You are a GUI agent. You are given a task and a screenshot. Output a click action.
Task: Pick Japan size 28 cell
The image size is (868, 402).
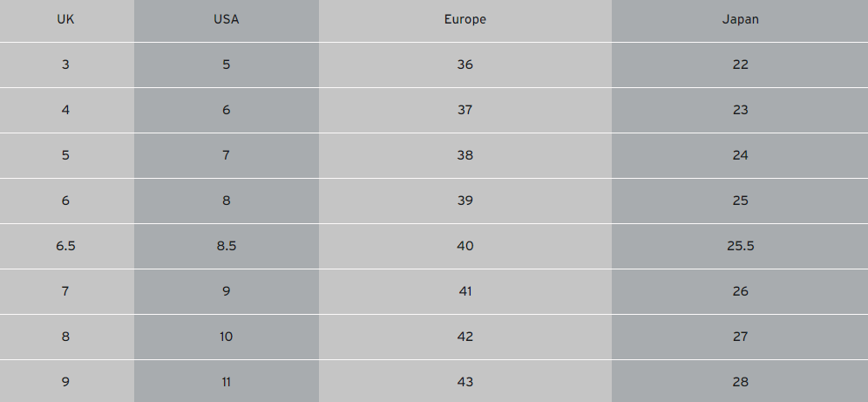point(740,382)
